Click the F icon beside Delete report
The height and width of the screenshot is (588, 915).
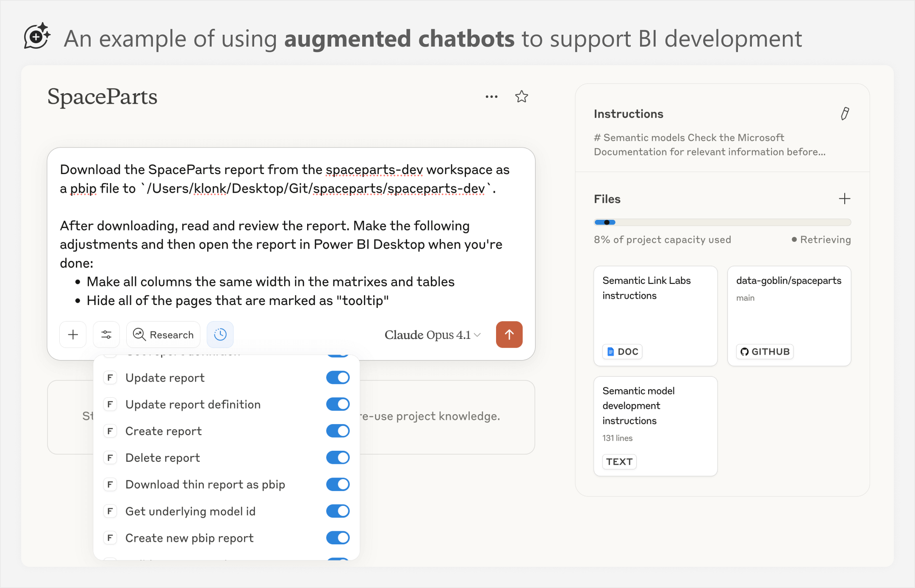coord(110,458)
